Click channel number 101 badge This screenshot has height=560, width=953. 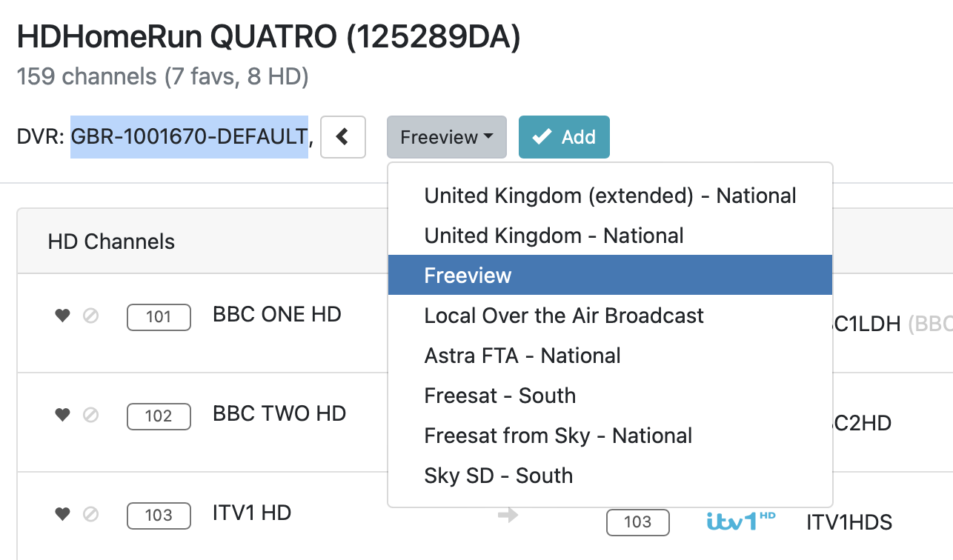click(x=159, y=317)
